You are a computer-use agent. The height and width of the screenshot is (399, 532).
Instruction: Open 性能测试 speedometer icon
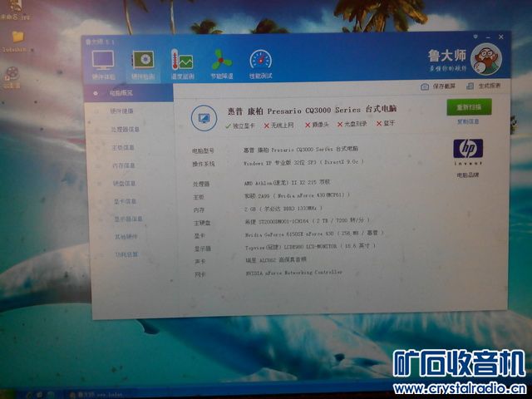point(260,65)
